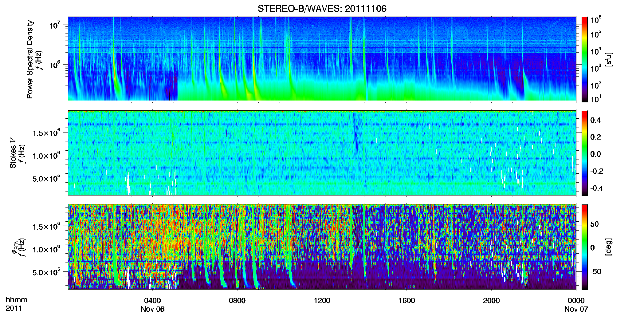This screenshot has height=332, width=644.
Task: Click the 10^7 frequency tick on the top panel
Action: (x=55, y=25)
